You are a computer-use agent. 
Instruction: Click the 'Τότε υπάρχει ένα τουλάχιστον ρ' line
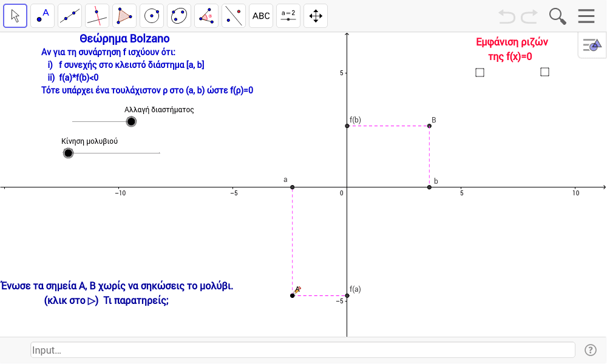point(147,90)
